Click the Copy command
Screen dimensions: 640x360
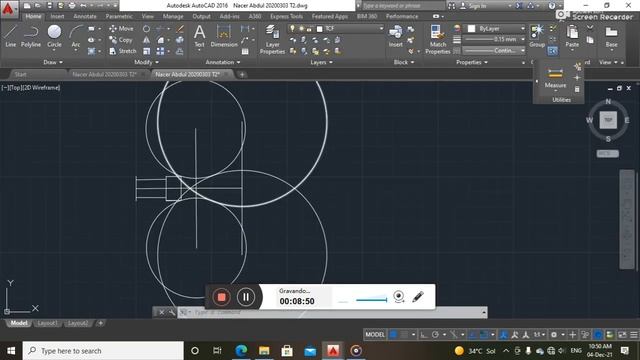pyautogui.click(x=120, y=40)
